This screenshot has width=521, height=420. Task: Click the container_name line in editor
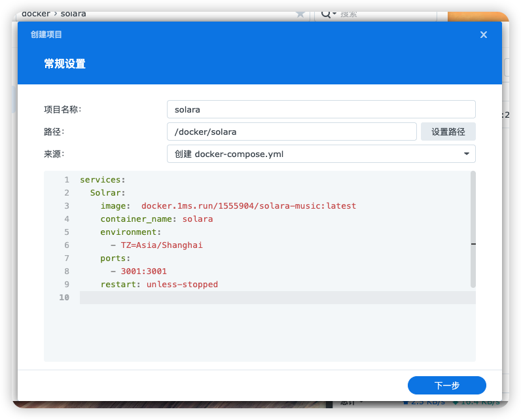156,219
